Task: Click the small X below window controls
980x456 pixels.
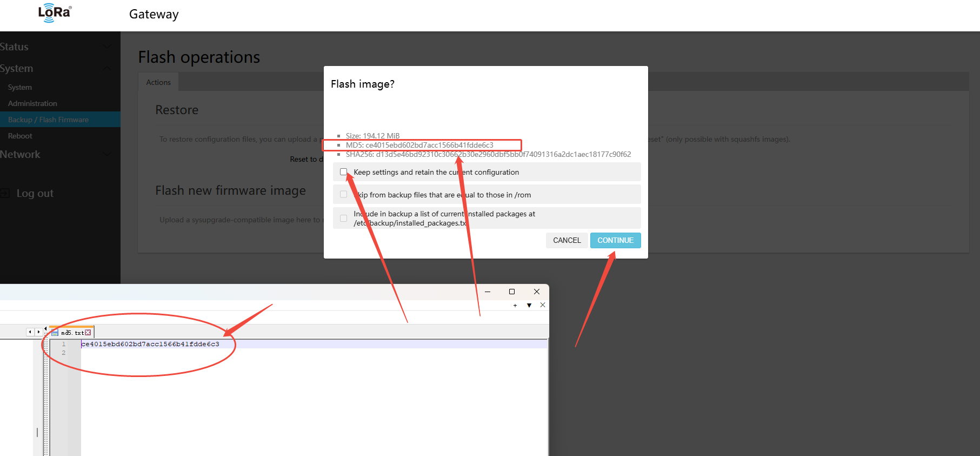Action: pyautogui.click(x=543, y=305)
